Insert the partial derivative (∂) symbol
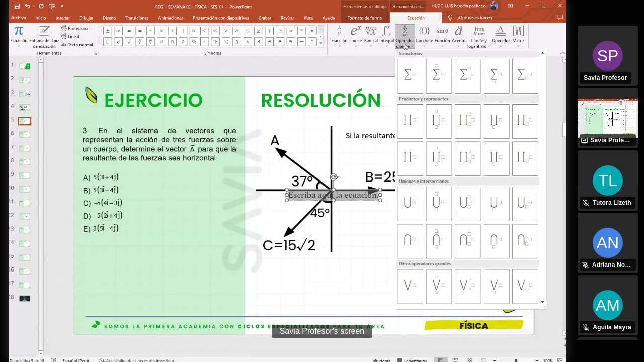This screenshot has height=362, width=644. coord(118,42)
